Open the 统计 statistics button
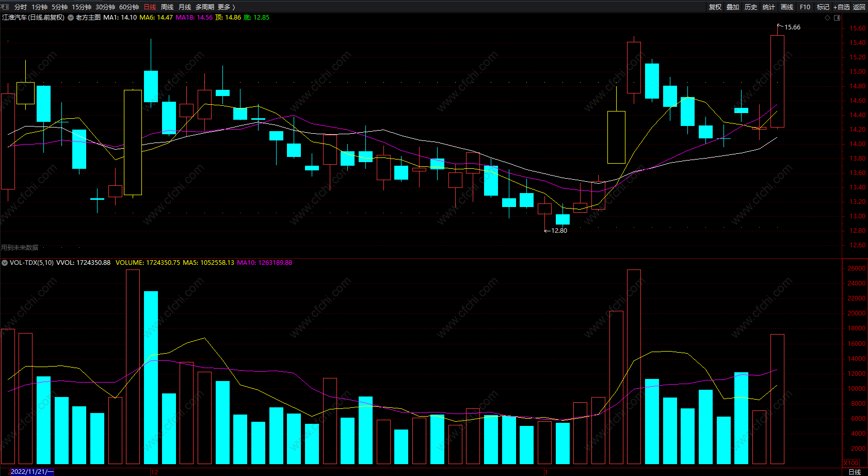 [769, 7]
